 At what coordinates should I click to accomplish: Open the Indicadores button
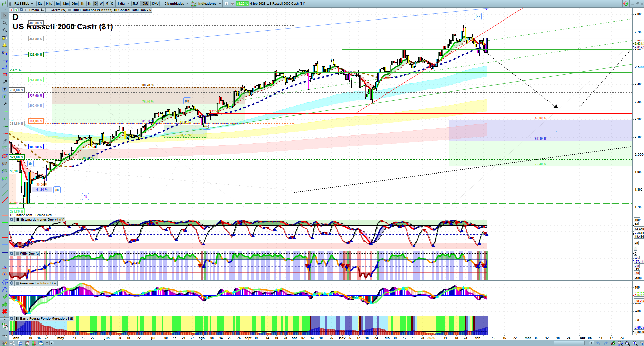coord(204,4)
